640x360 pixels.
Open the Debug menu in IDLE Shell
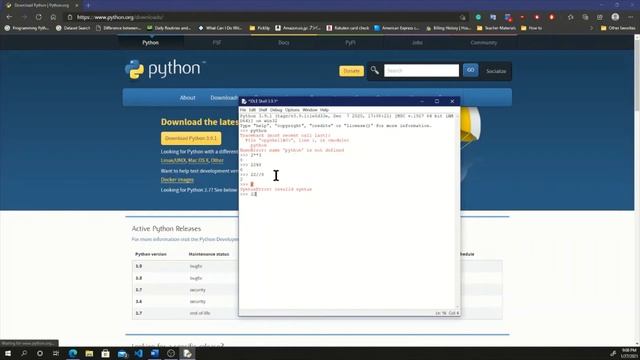(x=276, y=110)
